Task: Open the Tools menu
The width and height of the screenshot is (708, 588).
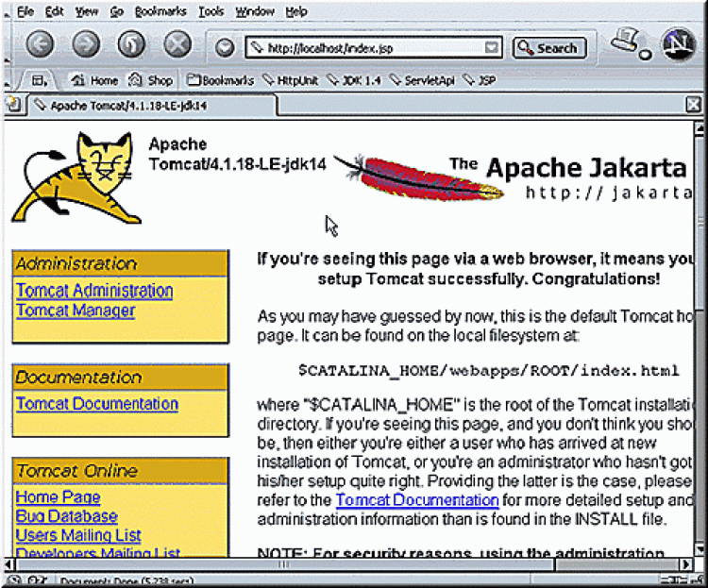Action: (x=211, y=11)
